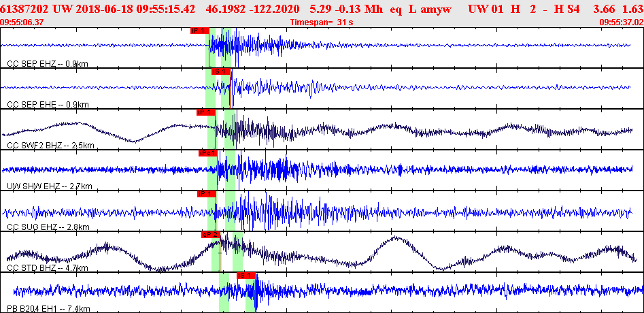
Task: Click the UW SHW EHZ -- 2.7km label
Action: (49, 186)
